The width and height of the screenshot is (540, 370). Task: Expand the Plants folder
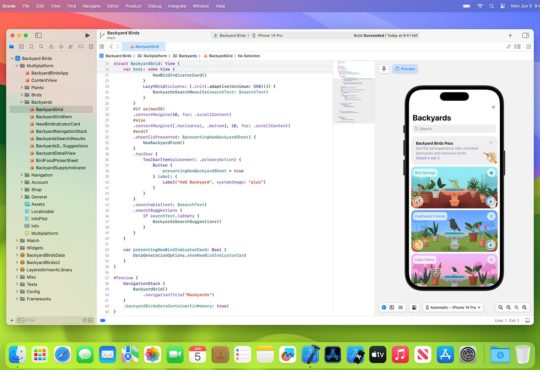click(x=22, y=88)
